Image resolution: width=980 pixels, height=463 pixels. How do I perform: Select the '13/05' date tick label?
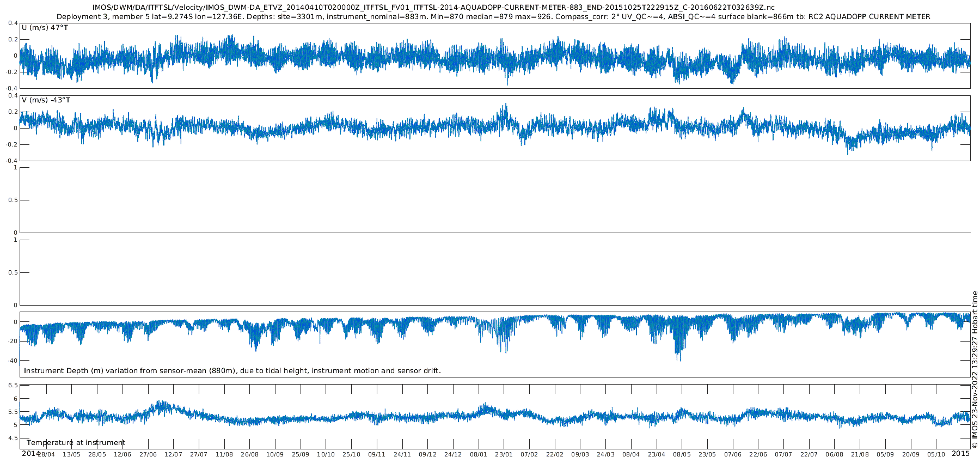(71, 454)
